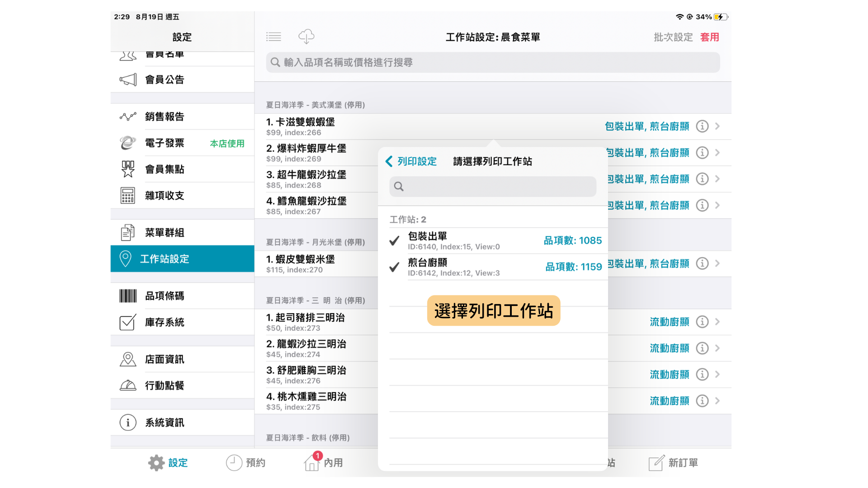Focus the item name search field
This screenshot has height=488, width=868.
(x=493, y=62)
